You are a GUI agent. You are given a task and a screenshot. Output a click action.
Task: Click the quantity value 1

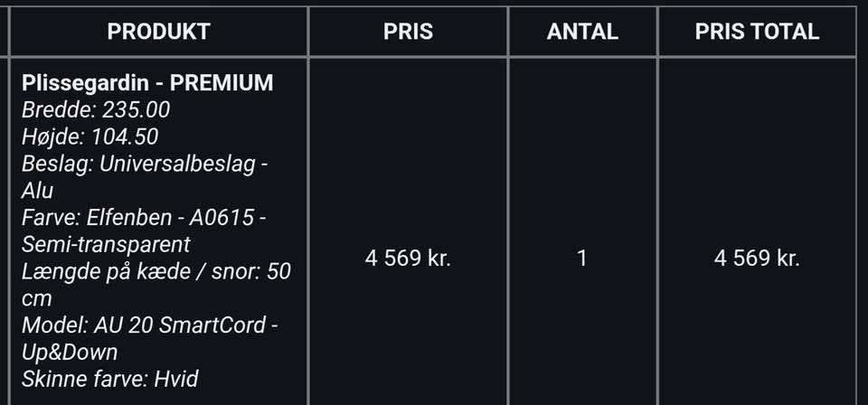pyautogui.click(x=581, y=259)
